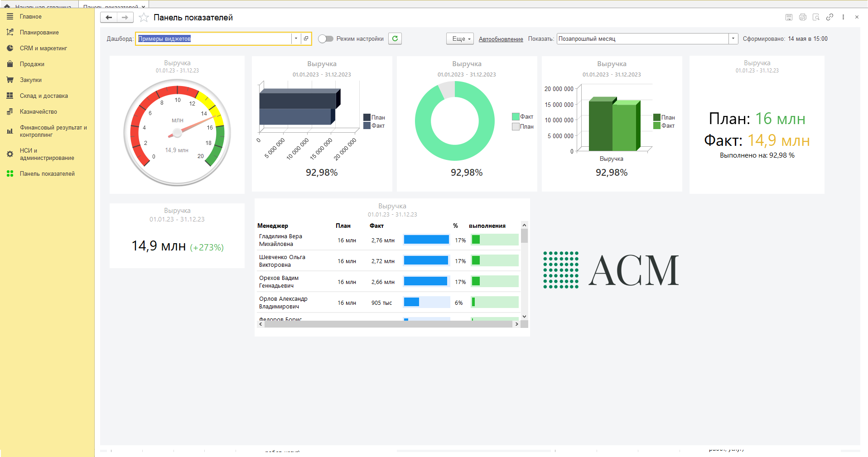Open the Главное menu section

[x=30, y=16]
